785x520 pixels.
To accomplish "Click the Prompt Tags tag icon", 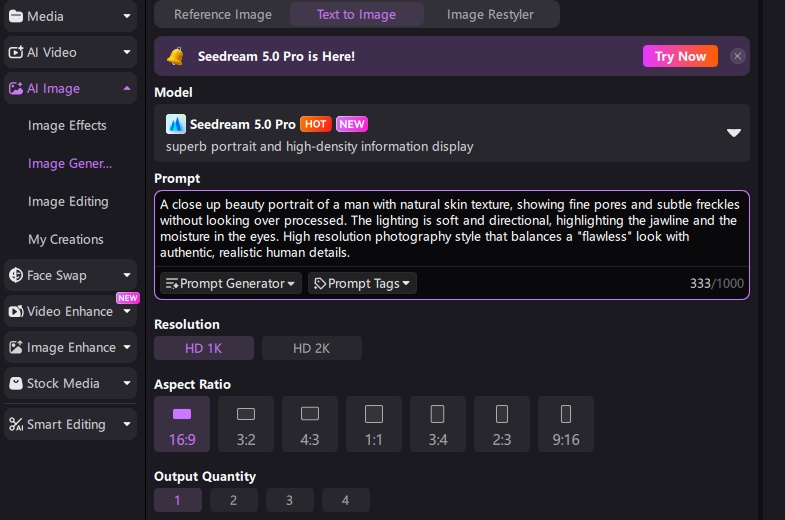I will click(x=320, y=284).
